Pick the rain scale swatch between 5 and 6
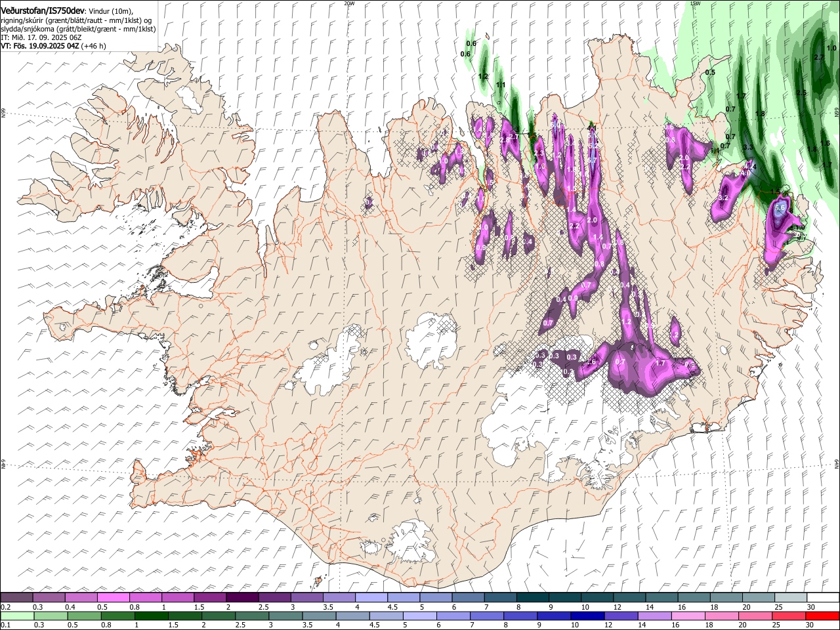Viewport: 840px width, 630px height. point(420,616)
